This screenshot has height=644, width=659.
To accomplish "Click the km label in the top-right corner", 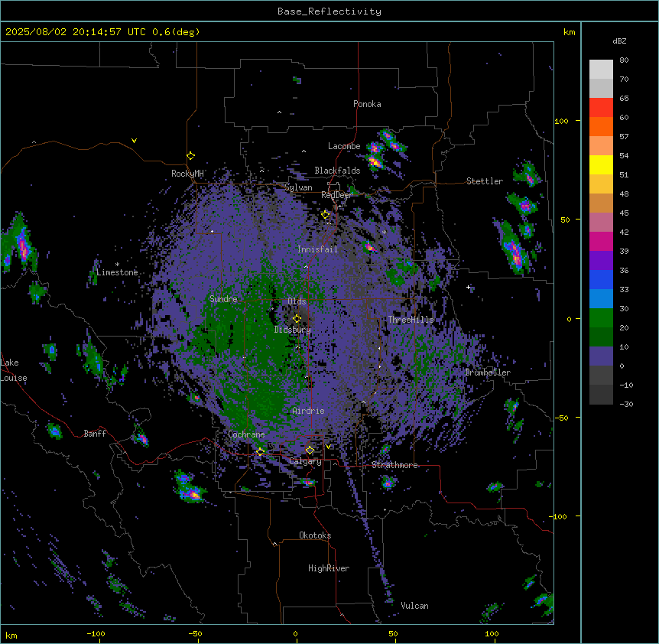I will pos(569,32).
